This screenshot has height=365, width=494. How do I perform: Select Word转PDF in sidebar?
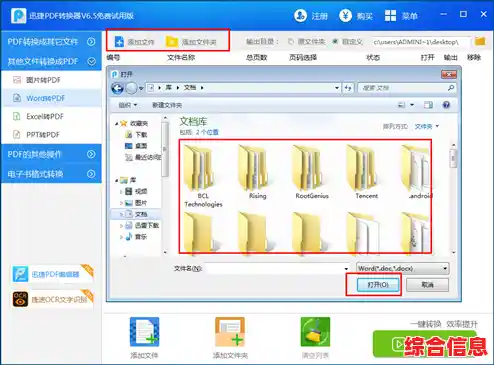[51, 98]
